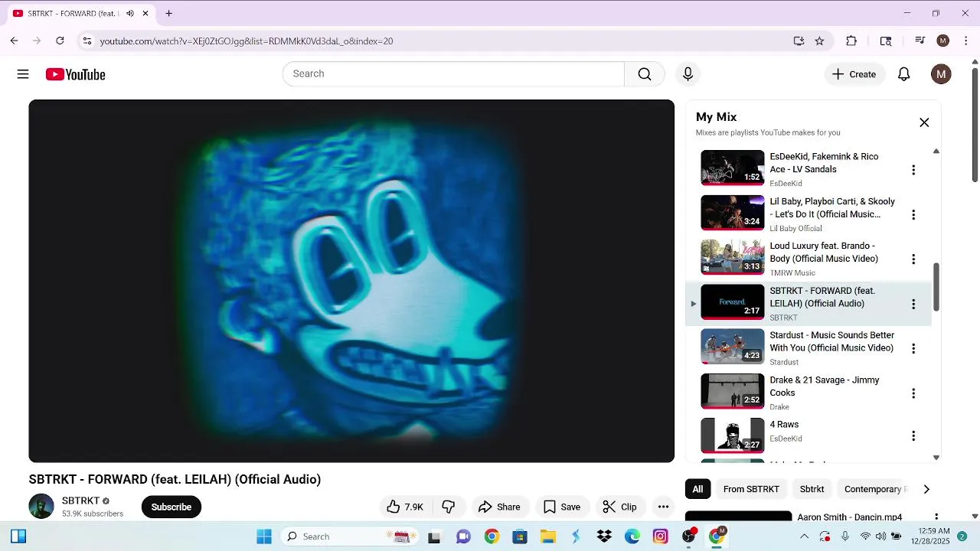The height and width of the screenshot is (551, 980).
Task: Play Lil Baby Let's Do It thumbnail
Action: [733, 213]
